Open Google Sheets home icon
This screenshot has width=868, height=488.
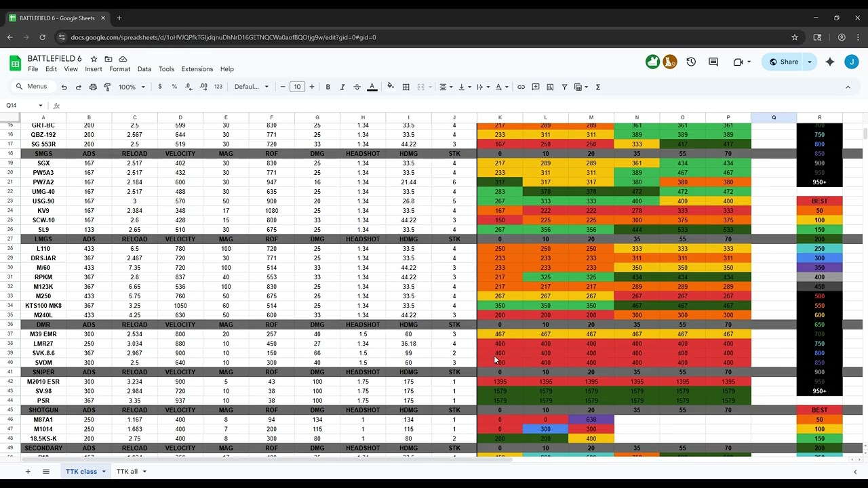click(15, 64)
